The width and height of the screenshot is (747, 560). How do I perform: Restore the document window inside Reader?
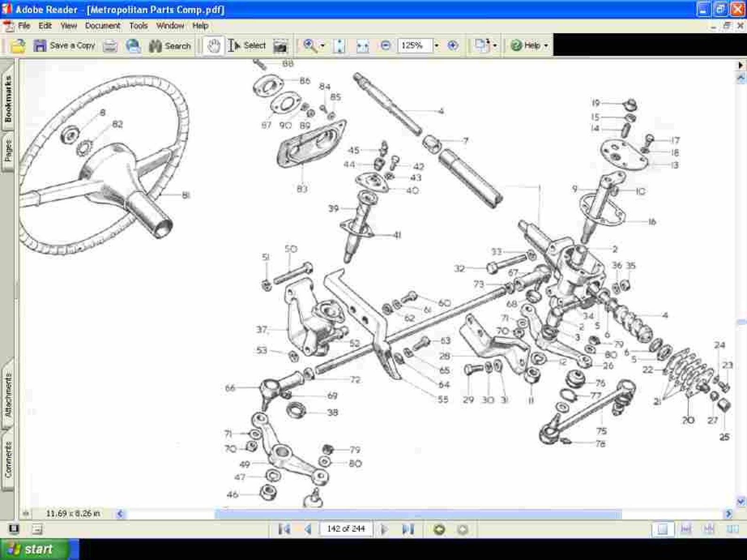click(x=727, y=26)
